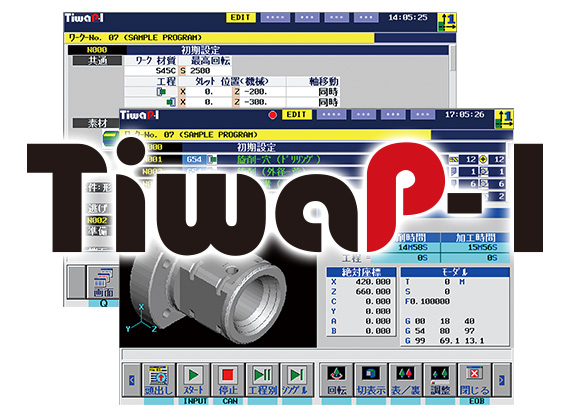Click the XYZ axis indicator in 3D view
This screenshot has width=568, height=420.
(142, 319)
